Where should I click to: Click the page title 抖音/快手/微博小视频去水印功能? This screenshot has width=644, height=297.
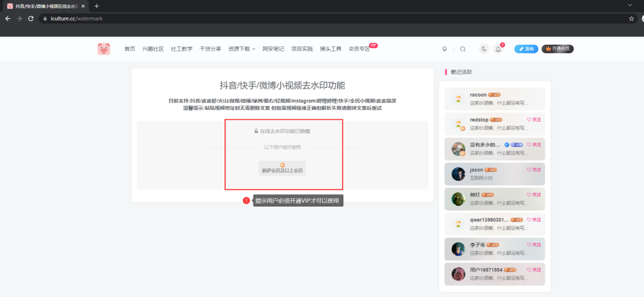click(282, 85)
